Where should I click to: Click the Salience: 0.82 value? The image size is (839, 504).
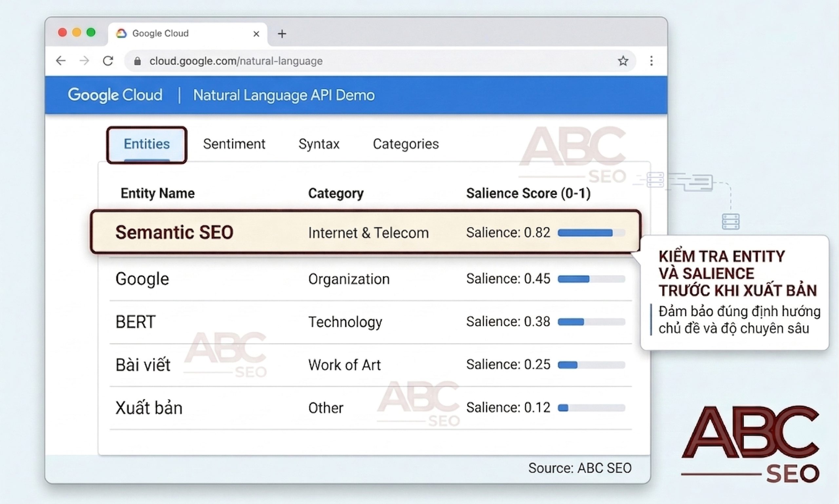click(x=508, y=233)
